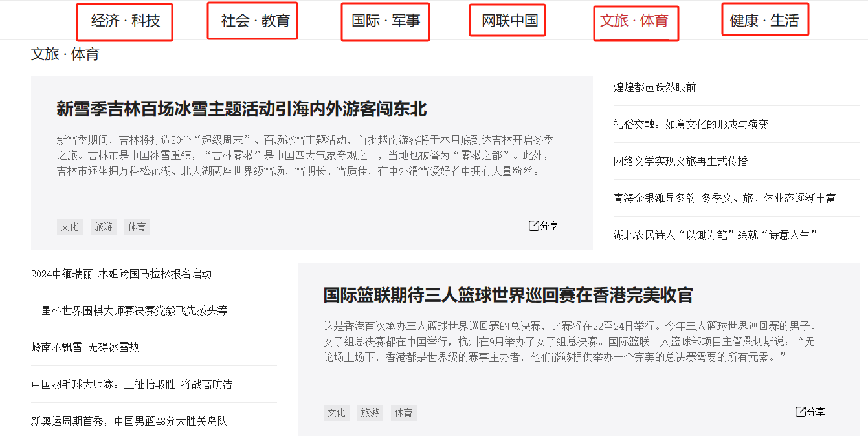The width and height of the screenshot is (868, 443).
Task: Open article 煌煌都邑跃然眼前
Action: point(654,87)
